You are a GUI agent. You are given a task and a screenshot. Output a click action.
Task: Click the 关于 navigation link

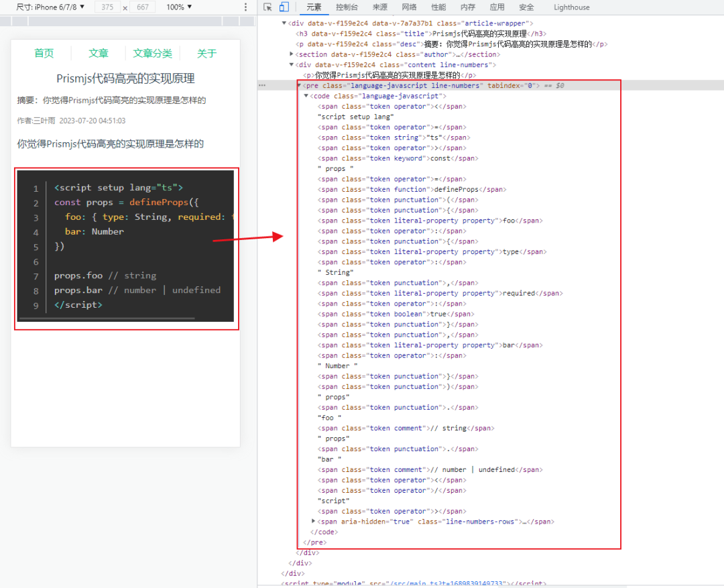[x=206, y=54]
